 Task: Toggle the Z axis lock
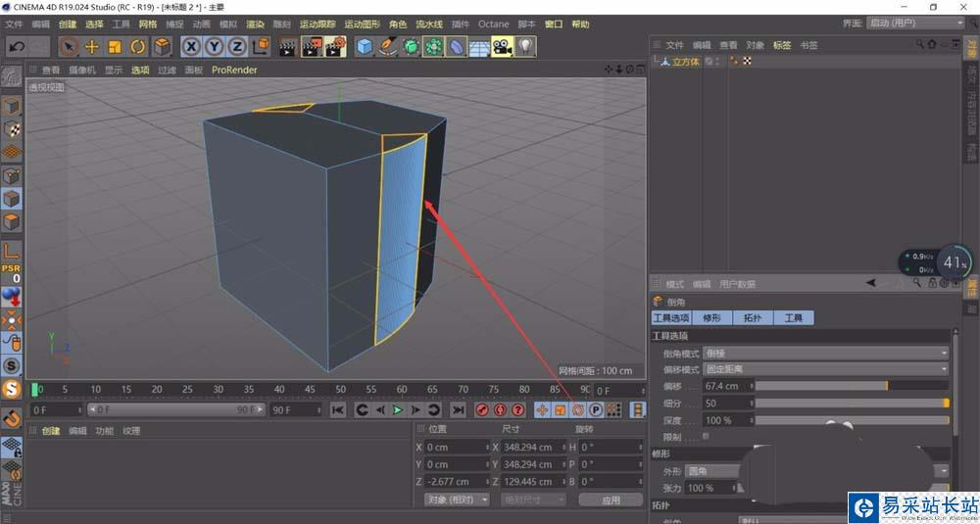tap(238, 46)
